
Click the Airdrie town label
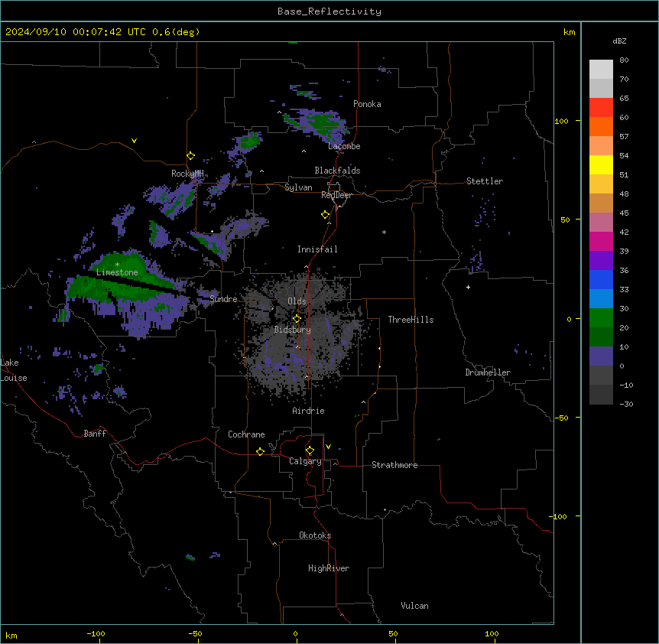pos(309,411)
